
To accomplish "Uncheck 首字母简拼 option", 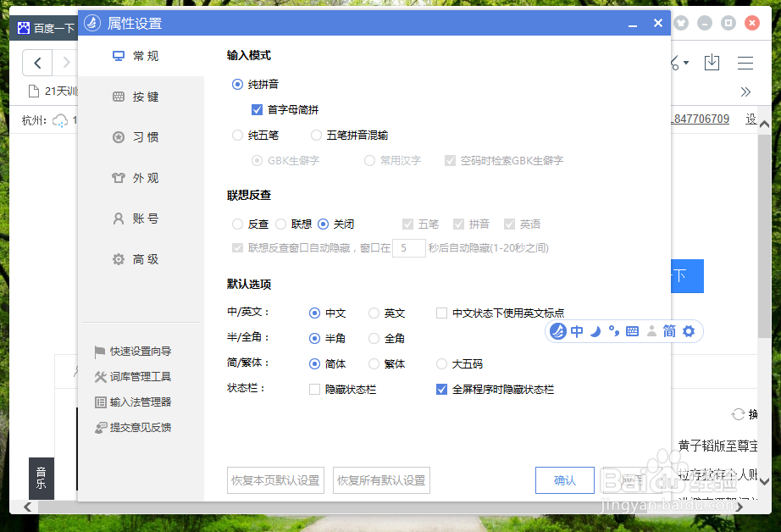I will [x=256, y=109].
